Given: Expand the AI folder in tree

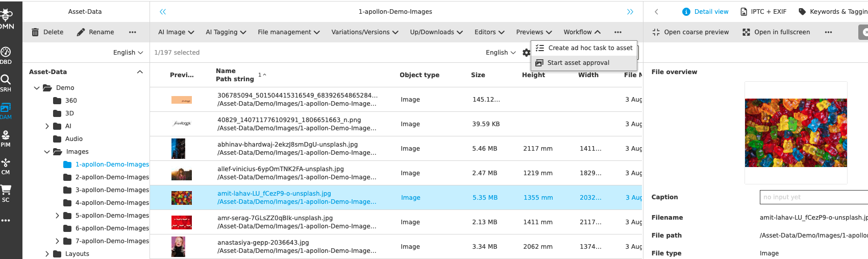Looking at the screenshot, I should point(47,126).
